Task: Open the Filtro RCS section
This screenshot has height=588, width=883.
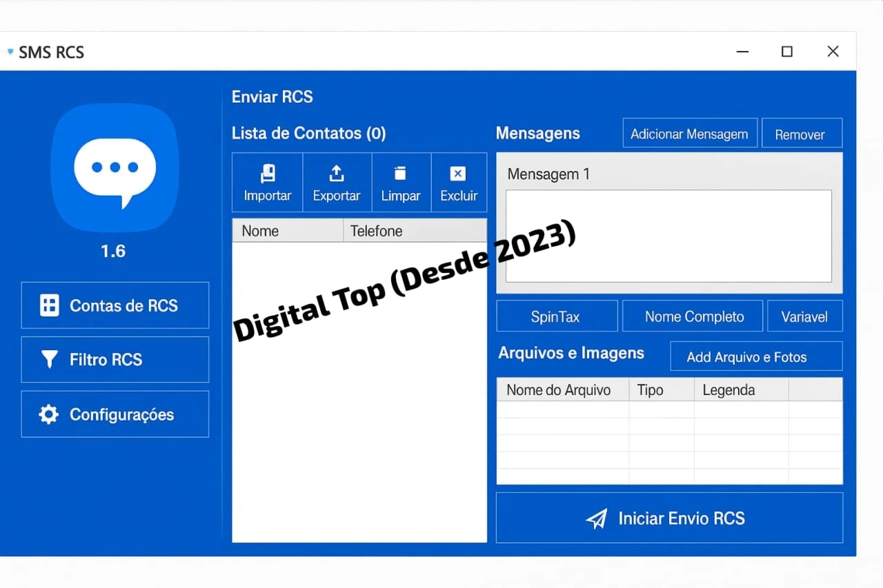Action: click(x=115, y=360)
